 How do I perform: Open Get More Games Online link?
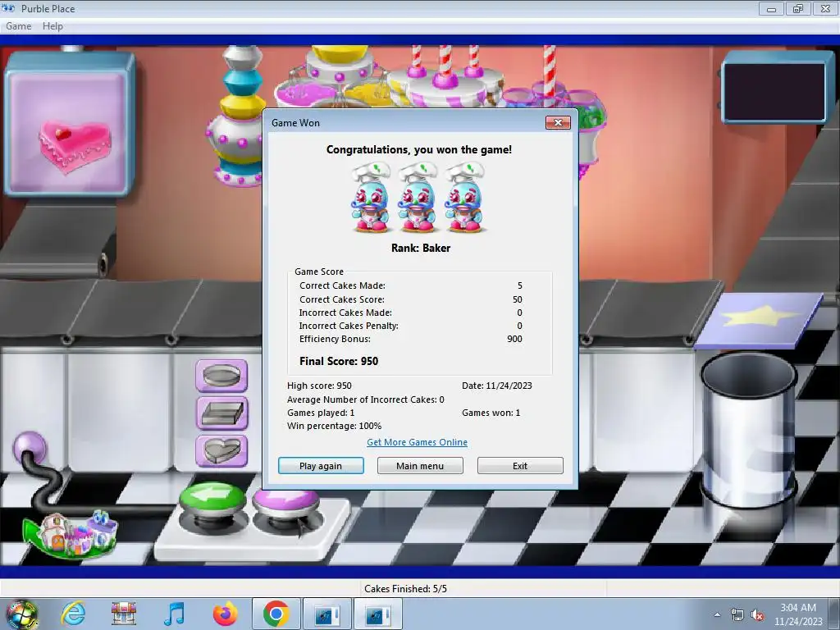tap(417, 442)
